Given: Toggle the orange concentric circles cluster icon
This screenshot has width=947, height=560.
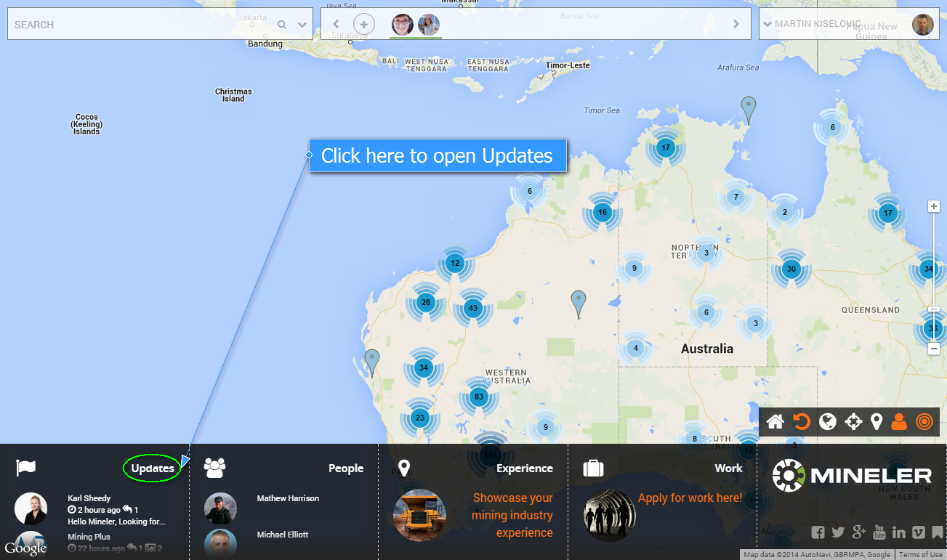Looking at the screenshot, I should tap(924, 422).
